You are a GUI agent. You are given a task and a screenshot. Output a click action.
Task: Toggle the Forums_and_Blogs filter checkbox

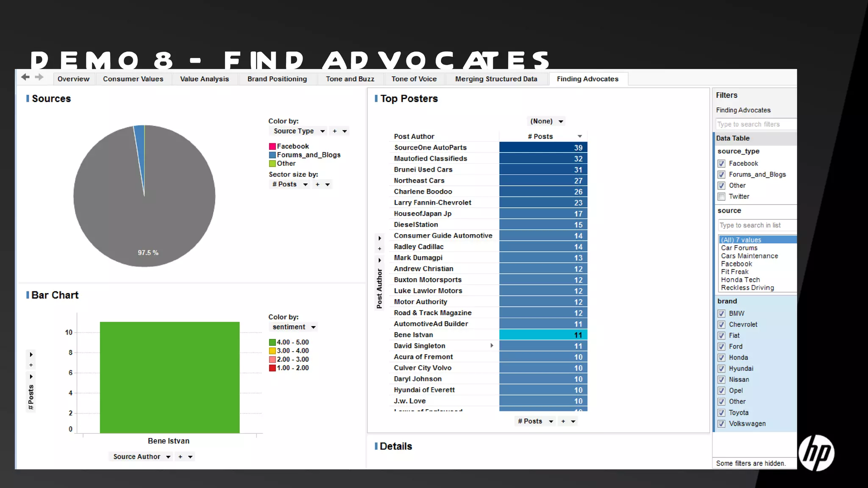tap(721, 175)
